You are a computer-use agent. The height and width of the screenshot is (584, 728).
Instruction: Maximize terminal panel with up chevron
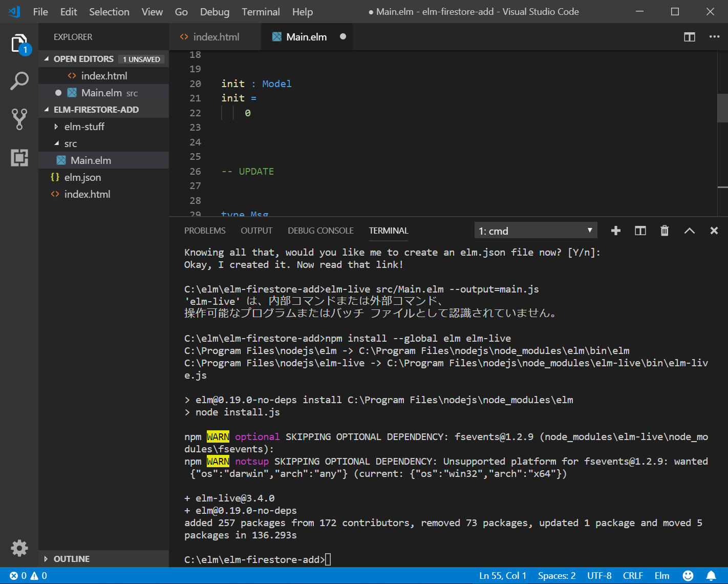(689, 231)
